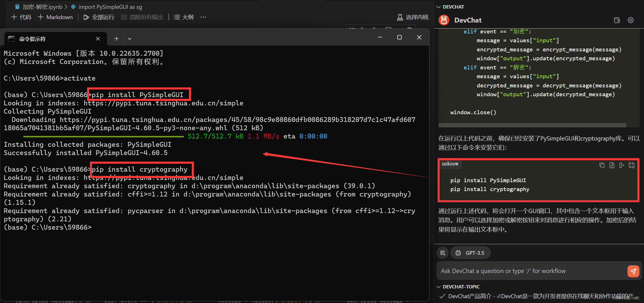Image resolution: width=644 pixels, height=303 pixels.
Task: Create new file from pip code block
Action: tap(612, 165)
